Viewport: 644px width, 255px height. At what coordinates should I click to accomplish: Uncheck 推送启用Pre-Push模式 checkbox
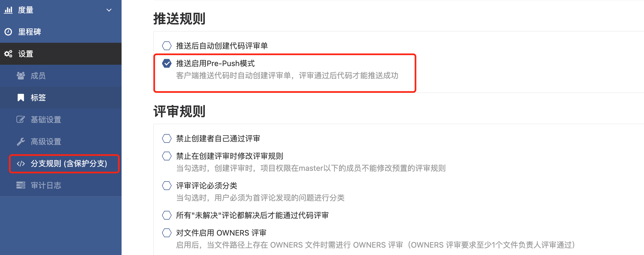coord(167,63)
